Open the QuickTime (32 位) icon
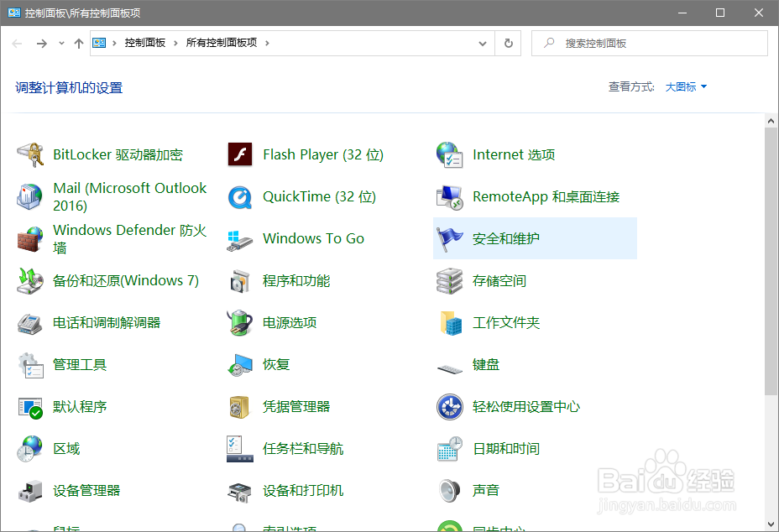779x532 pixels. point(240,196)
